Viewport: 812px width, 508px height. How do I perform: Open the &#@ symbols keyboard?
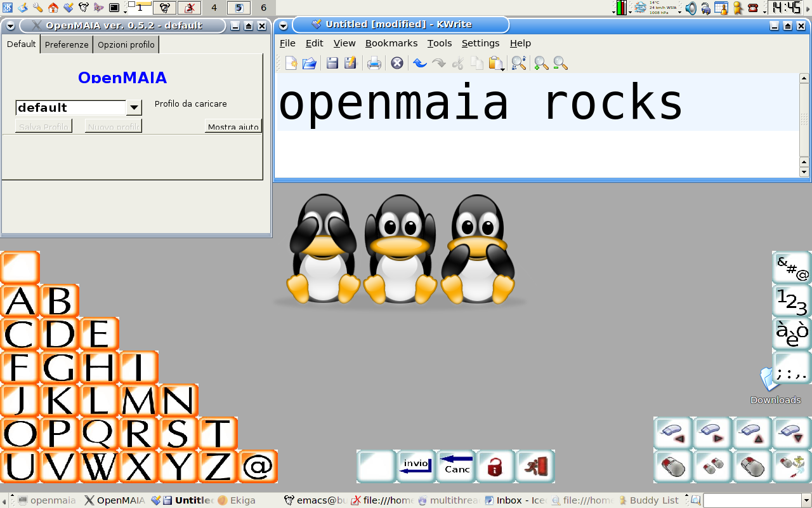coord(792,268)
